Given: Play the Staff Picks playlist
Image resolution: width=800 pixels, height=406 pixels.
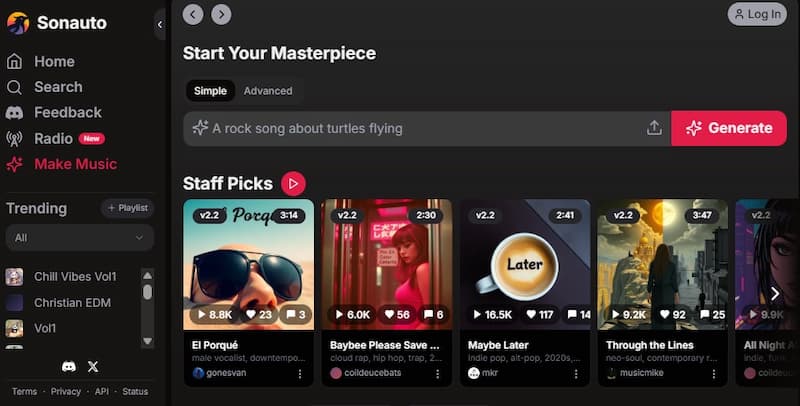Looking at the screenshot, I should tap(293, 183).
